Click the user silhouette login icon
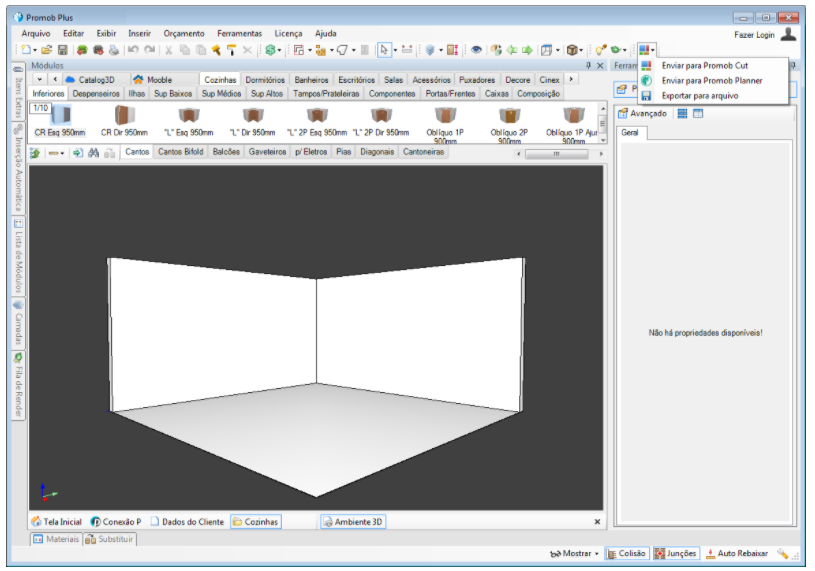Image resolution: width=815 pixels, height=571 pixels. click(788, 34)
